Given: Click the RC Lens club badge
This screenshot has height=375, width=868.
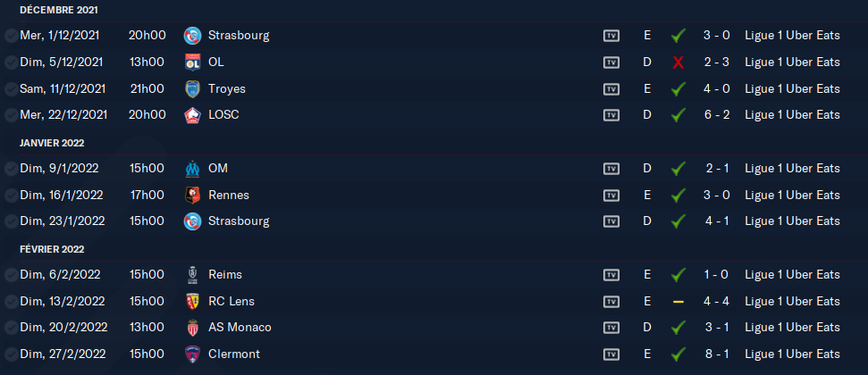Looking at the screenshot, I should point(191,301).
